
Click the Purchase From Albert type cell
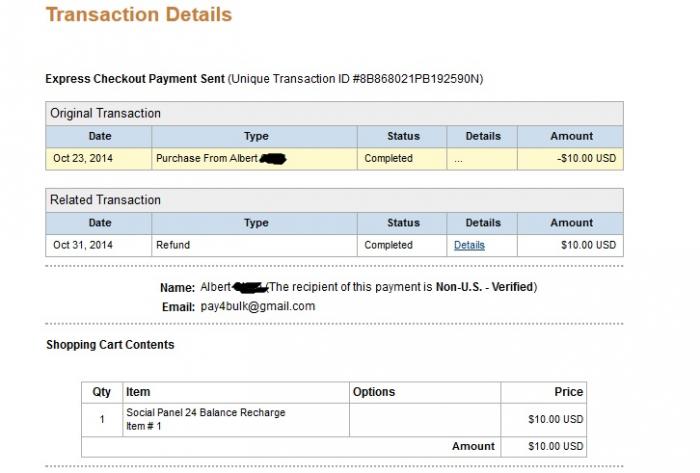click(254, 158)
